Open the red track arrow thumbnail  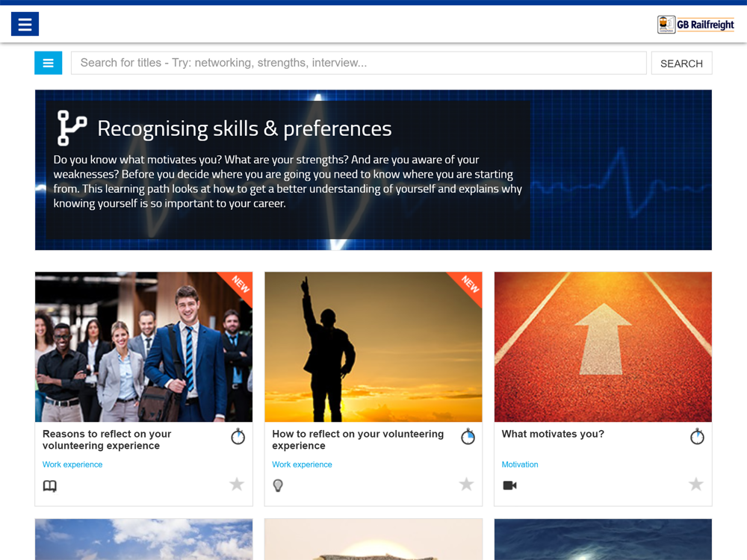click(x=603, y=346)
